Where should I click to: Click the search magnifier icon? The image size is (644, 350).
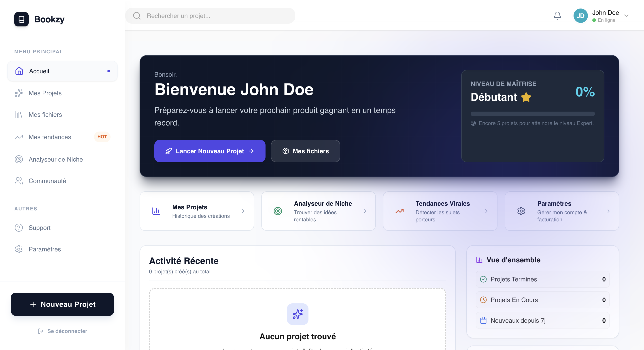pyautogui.click(x=137, y=16)
